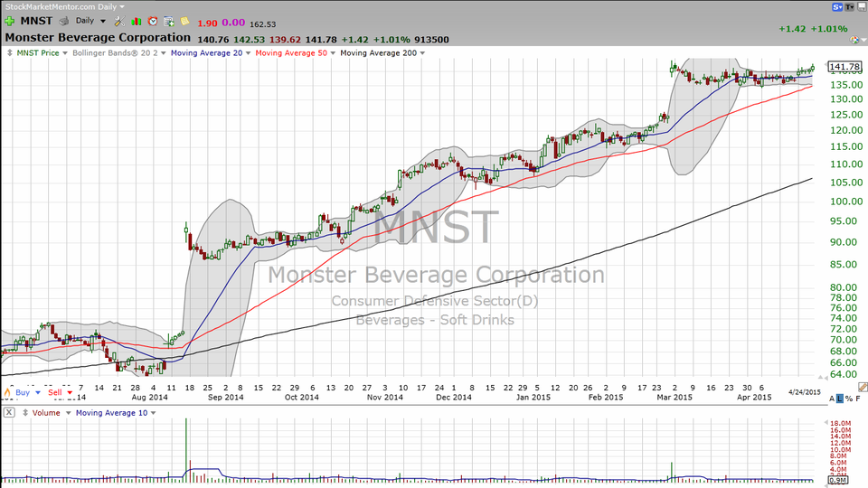Image resolution: width=868 pixels, height=488 pixels.
Task: Expand Moving Average 50 dropdown
Action: [333, 53]
